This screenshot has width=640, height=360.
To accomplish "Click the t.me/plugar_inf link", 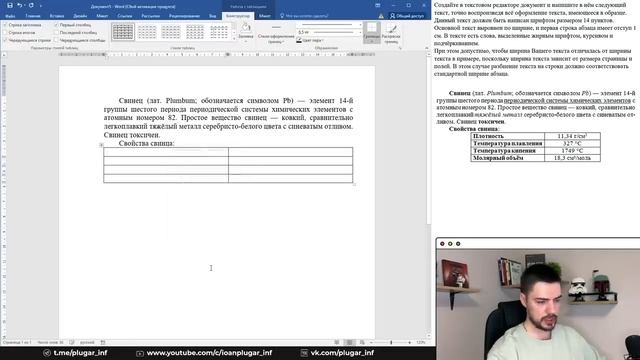I will coord(80,353).
